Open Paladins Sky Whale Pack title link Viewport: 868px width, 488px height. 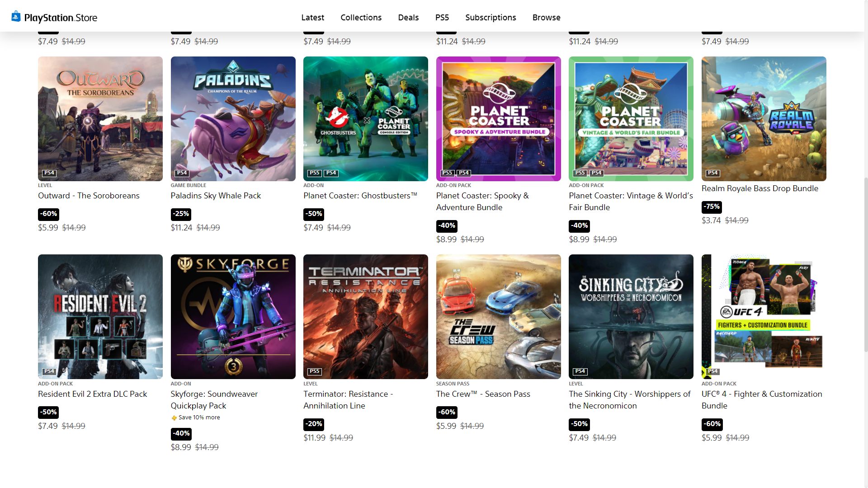pyautogui.click(x=216, y=196)
